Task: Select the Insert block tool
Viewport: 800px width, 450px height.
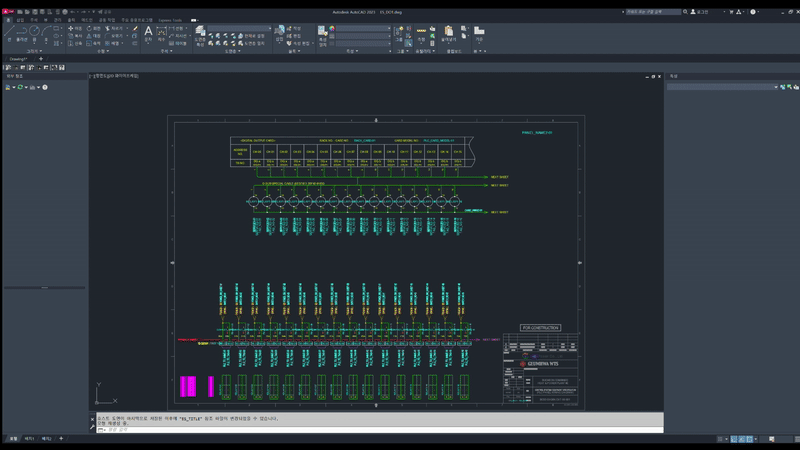Action: click(279, 34)
